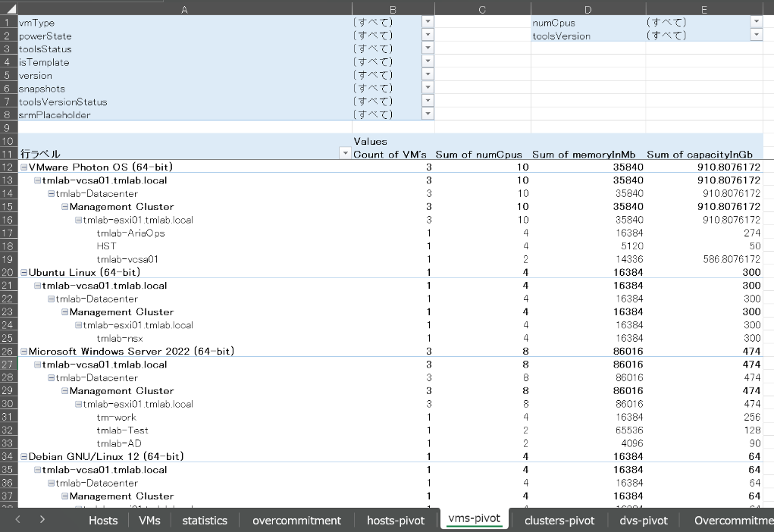Open the vmType filter dropdown
Screen dimensions: 774x532
click(x=428, y=23)
